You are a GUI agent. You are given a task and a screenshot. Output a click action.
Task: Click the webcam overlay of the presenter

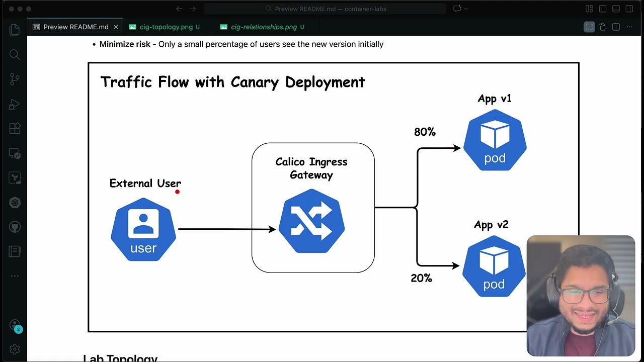[581, 296]
